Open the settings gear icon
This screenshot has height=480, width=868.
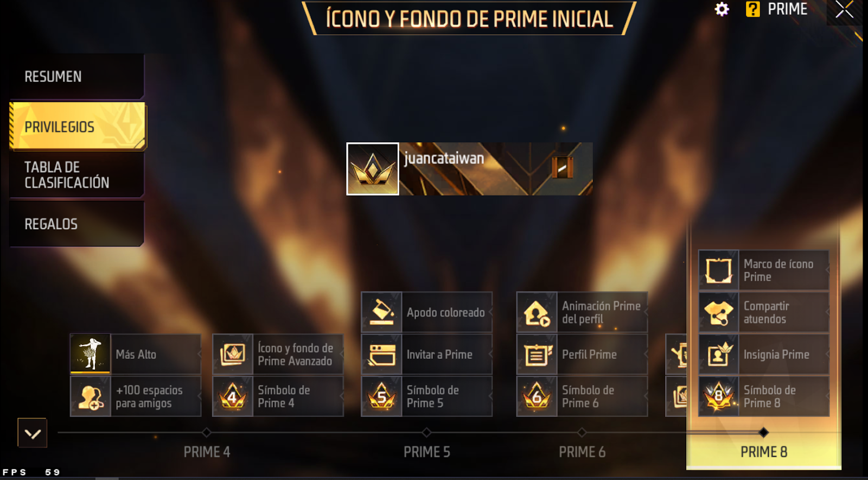click(x=722, y=9)
